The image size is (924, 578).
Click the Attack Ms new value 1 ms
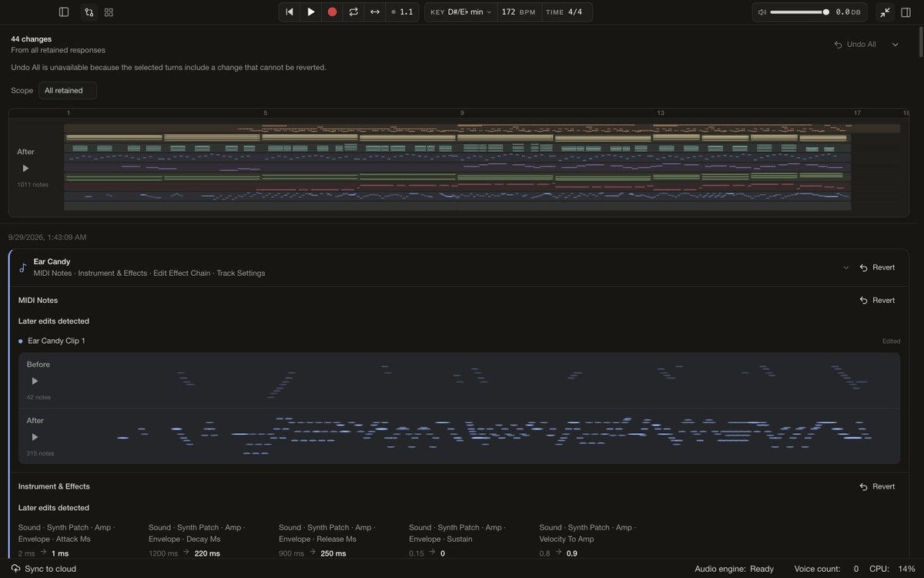(x=60, y=553)
